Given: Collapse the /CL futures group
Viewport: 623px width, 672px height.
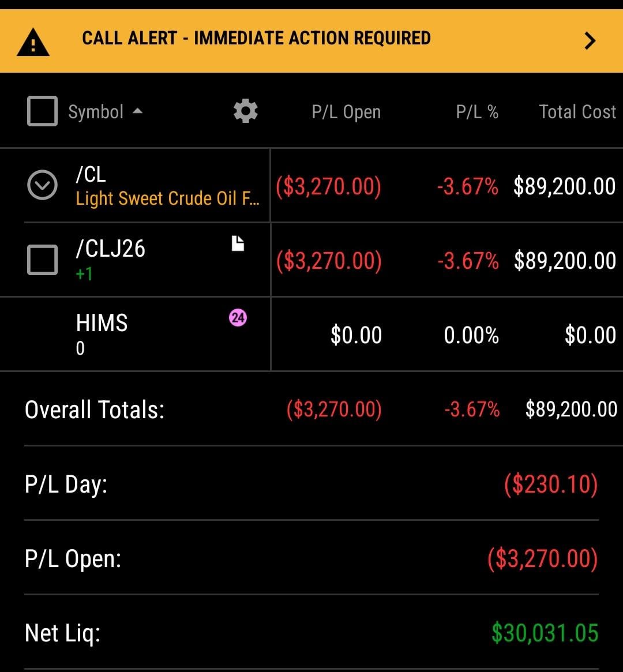Looking at the screenshot, I should [x=42, y=185].
